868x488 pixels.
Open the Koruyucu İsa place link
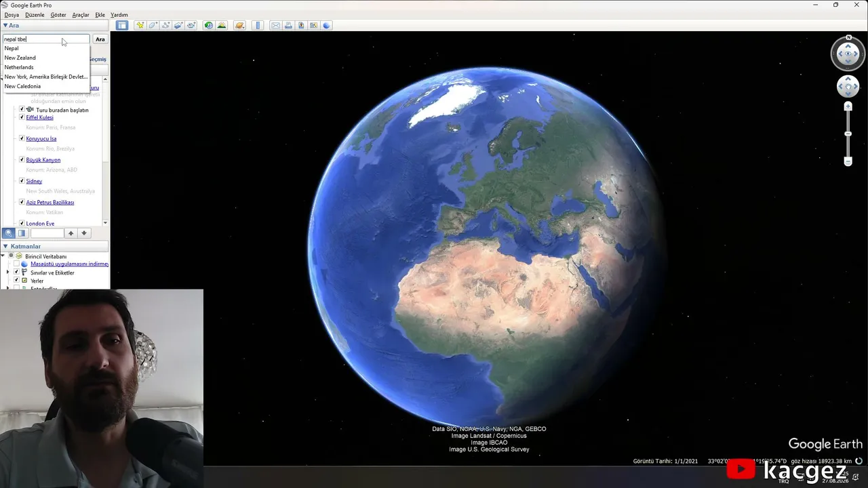click(41, 138)
